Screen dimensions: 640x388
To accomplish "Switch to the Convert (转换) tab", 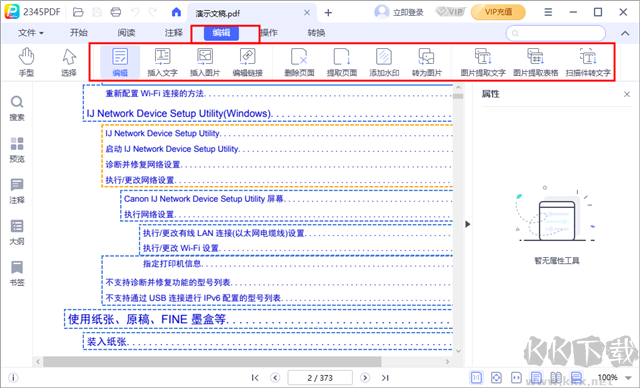I will click(316, 33).
